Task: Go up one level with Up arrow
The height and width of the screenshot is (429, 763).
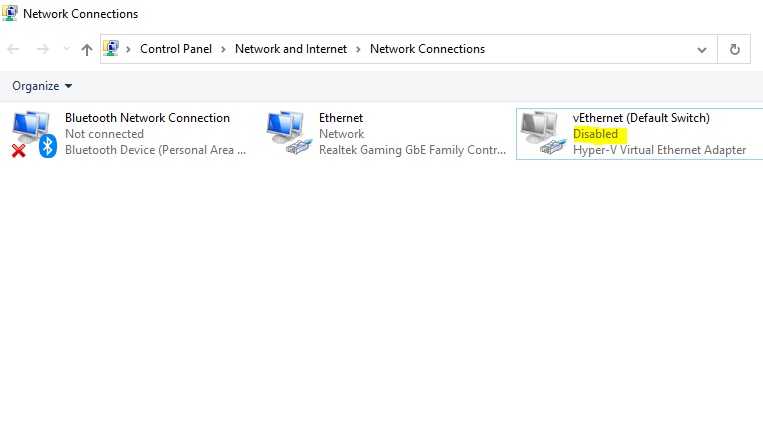Action: 87,49
